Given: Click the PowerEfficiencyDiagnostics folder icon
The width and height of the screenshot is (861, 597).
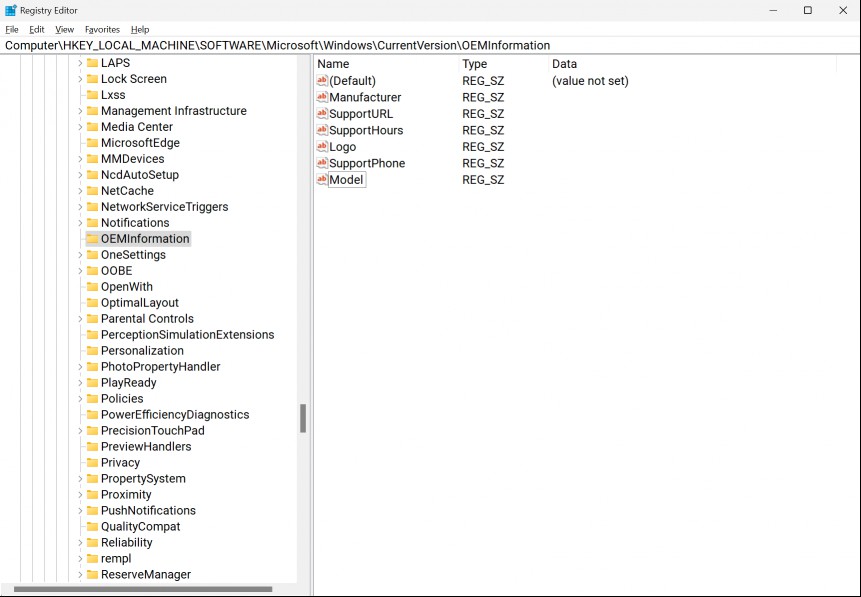Looking at the screenshot, I should 92,415.
